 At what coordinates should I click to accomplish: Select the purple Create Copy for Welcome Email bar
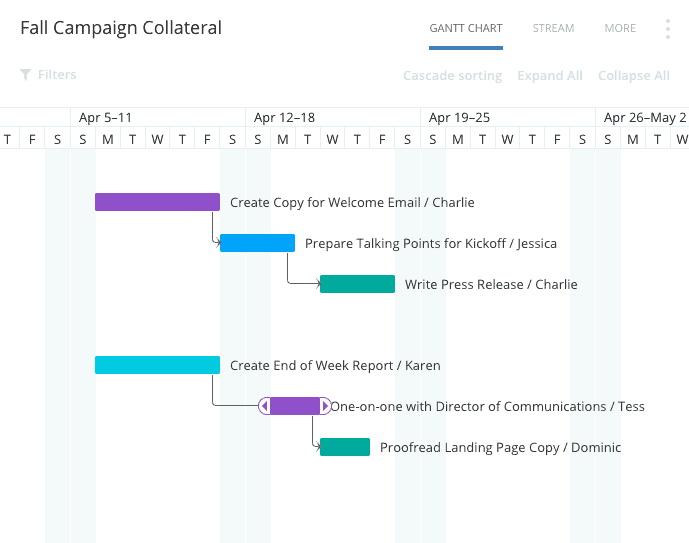tap(157, 202)
